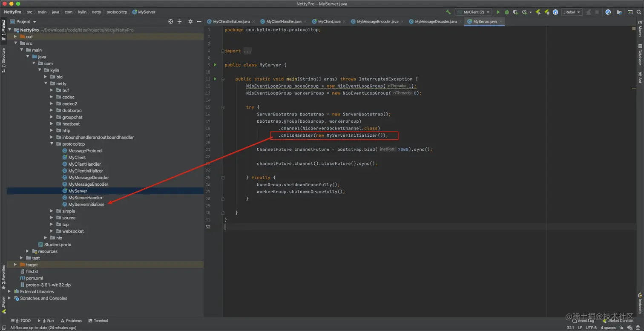Open Project panel settings gear
The width and height of the screenshot is (644, 331).
[190, 21]
